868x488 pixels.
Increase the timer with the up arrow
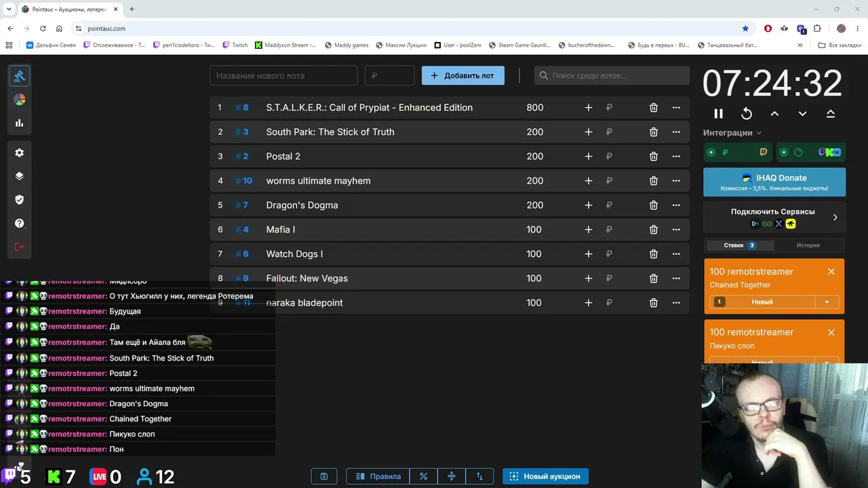pos(774,114)
